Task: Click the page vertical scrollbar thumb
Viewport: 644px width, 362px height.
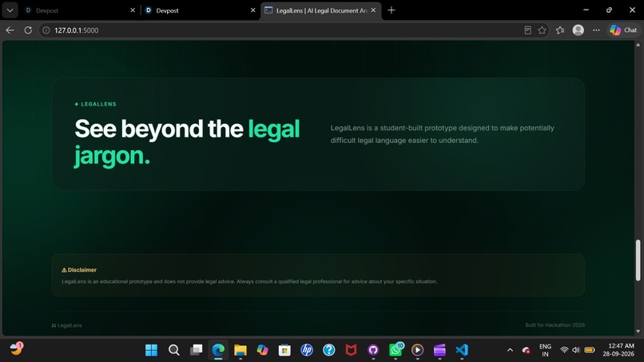Action: pos(638,260)
